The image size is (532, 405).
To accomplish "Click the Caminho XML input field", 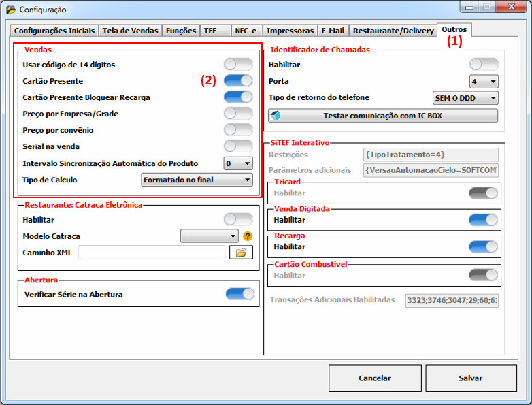I will (x=151, y=253).
